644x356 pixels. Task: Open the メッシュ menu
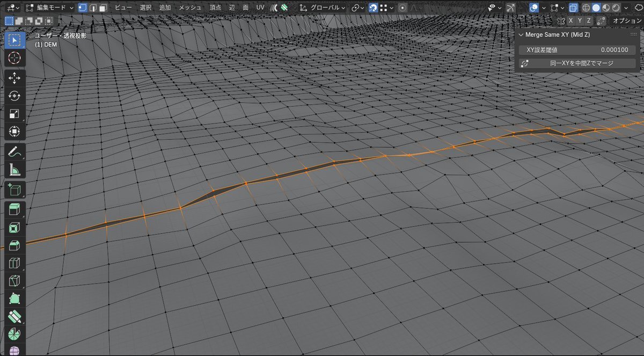190,8
